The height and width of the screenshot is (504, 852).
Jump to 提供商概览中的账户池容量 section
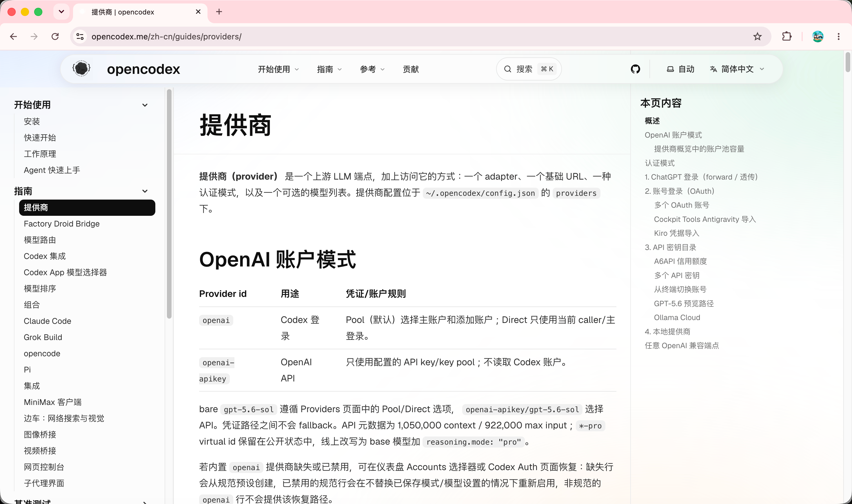699,149
